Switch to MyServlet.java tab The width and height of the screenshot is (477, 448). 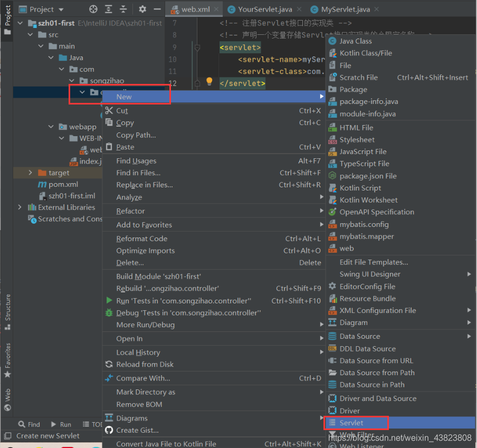tap(345, 9)
